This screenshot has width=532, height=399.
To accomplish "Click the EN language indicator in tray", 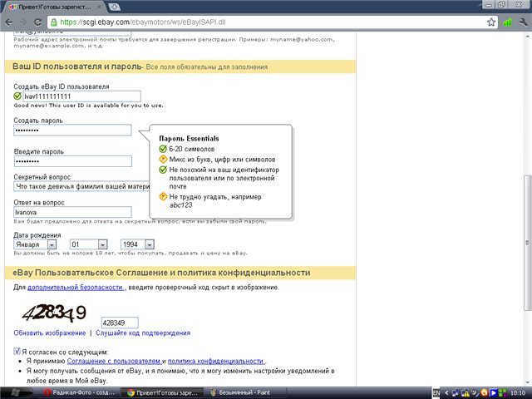I will coord(436,393).
